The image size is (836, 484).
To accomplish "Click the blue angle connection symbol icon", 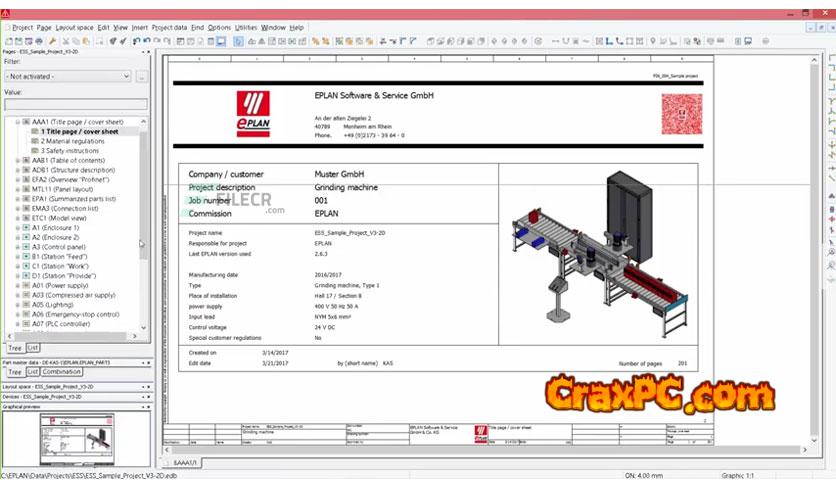I will (x=608, y=41).
